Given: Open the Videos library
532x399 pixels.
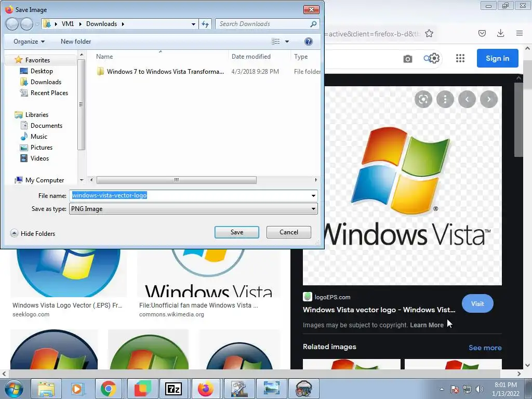Looking at the screenshot, I should [39, 158].
